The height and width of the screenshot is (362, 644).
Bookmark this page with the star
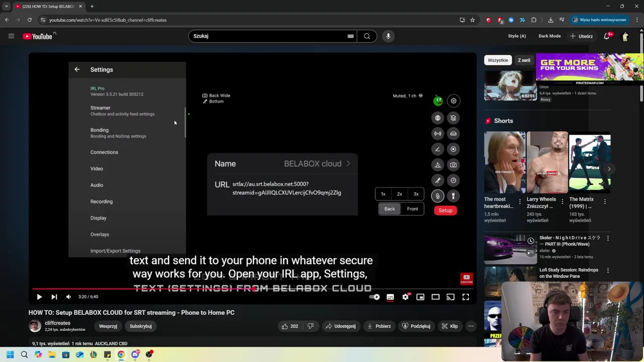pos(472,20)
